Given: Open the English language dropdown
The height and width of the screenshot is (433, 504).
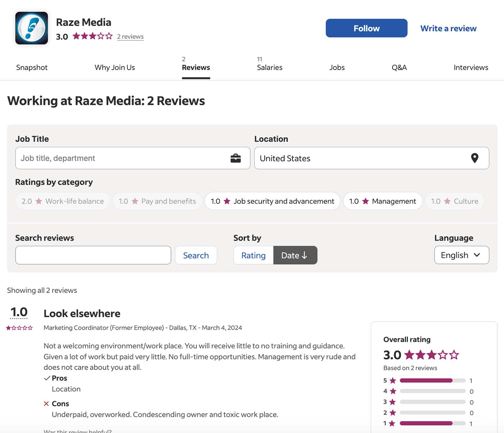Looking at the screenshot, I should (462, 255).
